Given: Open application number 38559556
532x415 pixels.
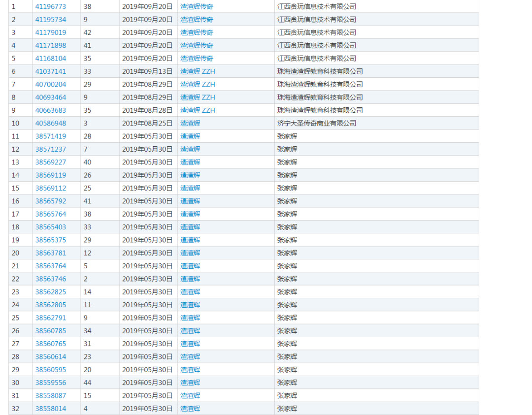Looking at the screenshot, I should tap(51, 383).
